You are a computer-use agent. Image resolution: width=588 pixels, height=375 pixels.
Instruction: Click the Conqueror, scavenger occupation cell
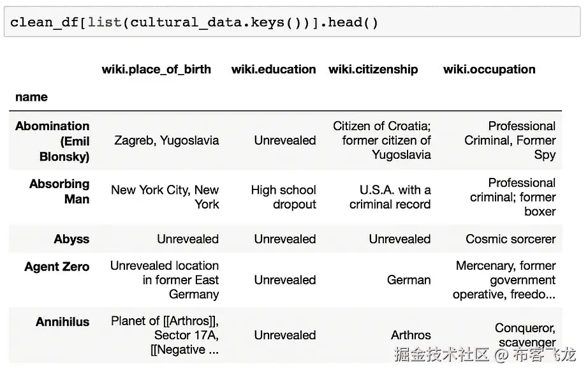click(x=525, y=335)
